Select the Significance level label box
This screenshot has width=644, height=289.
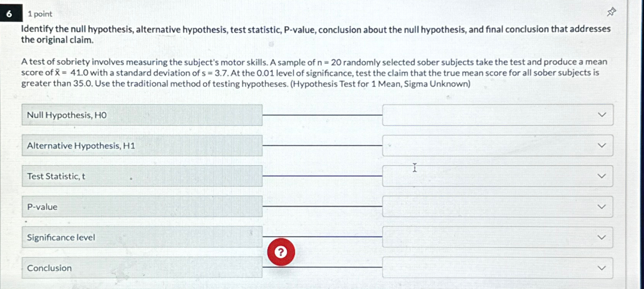[x=142, y=237]
